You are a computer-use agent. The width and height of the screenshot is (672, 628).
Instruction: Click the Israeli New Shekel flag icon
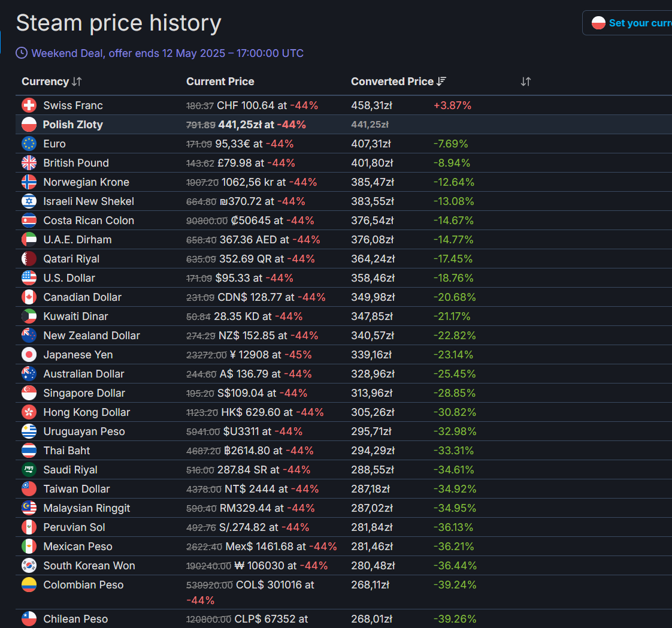point(29,201)
